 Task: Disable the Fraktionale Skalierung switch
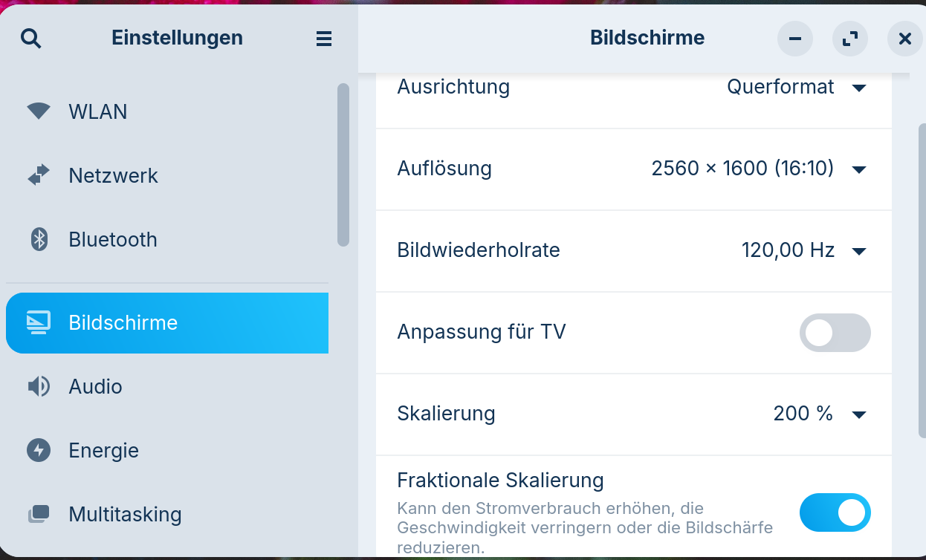835,512
